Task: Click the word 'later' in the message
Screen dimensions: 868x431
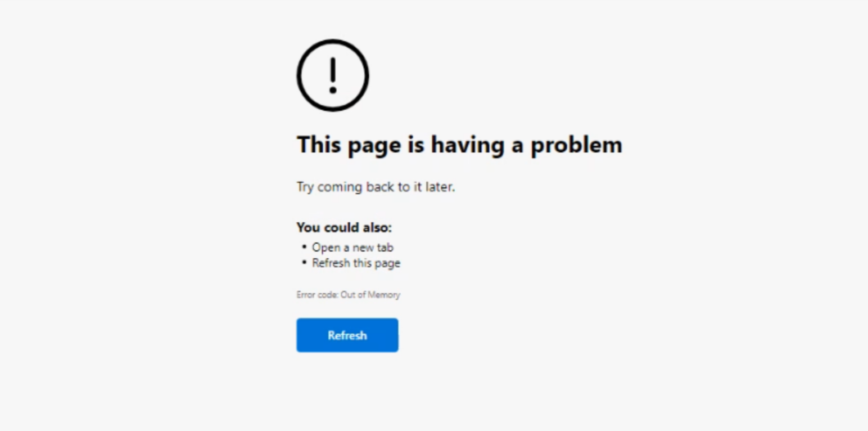Action: pyautogui.click(x=440, y=187)
